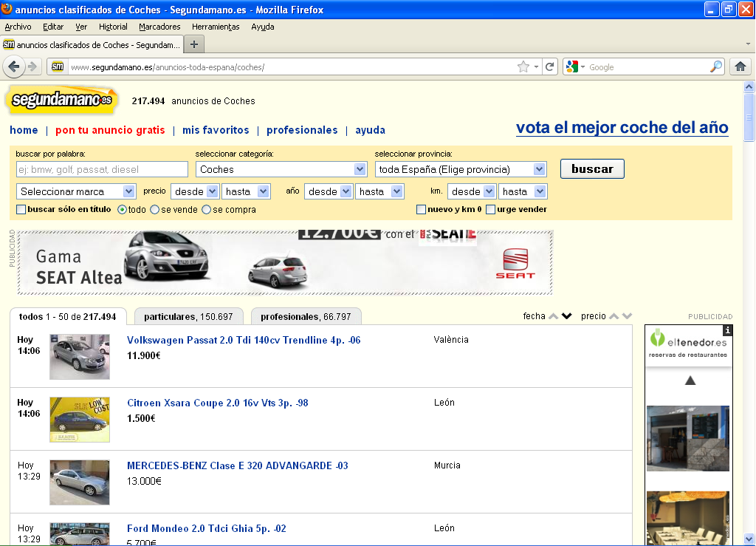Screen dimensions: 756x546
Task: Open MERCEDES-BENZ Clase E 320 listing
Action: [237, 465]
